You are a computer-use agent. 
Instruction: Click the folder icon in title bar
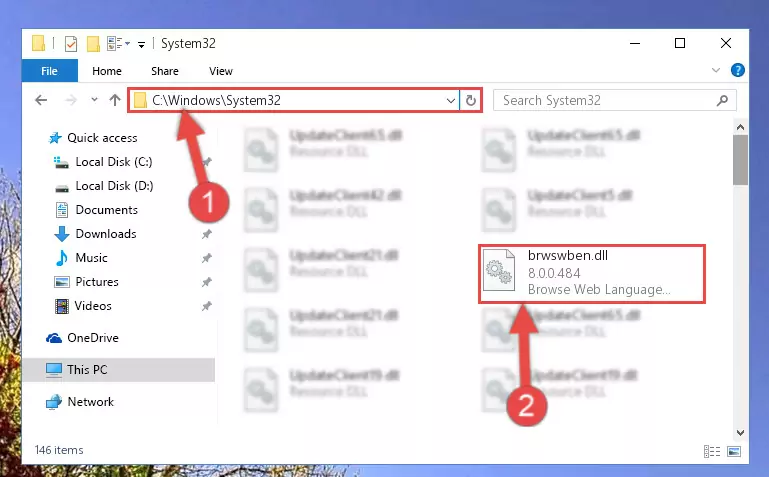pyautogui.click(x=38, y=43)
